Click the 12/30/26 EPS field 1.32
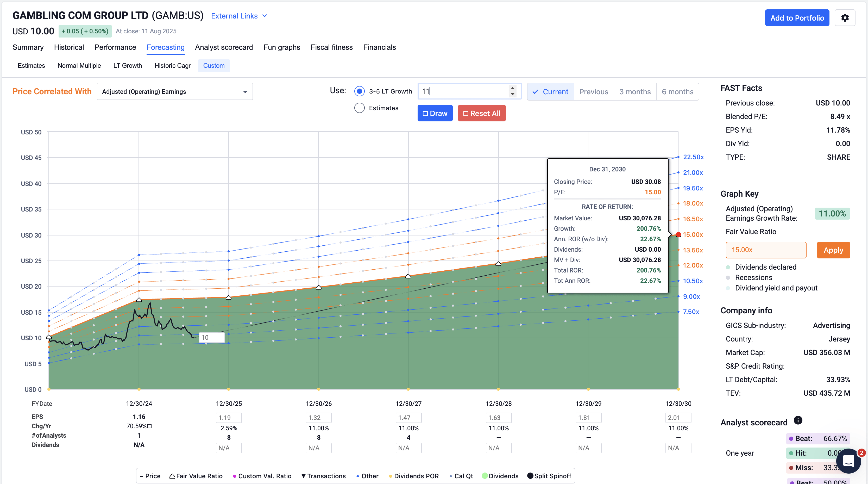This screenshot has width=868, height=484. 319,418
